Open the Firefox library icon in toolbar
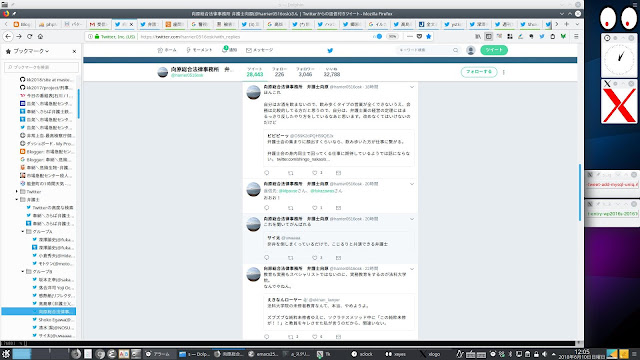The height and width of the screenshot is (360, 640). (478, 36)
